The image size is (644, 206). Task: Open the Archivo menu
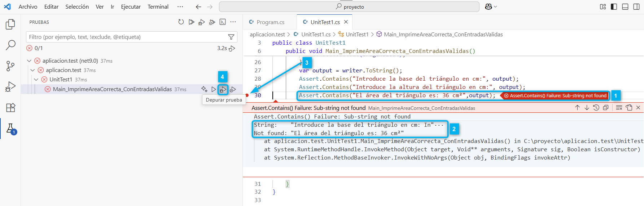(x=28, y=7)
